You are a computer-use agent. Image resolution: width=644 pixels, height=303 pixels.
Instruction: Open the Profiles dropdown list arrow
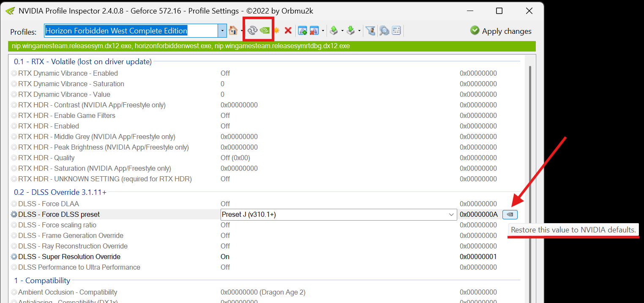(222, 30)
